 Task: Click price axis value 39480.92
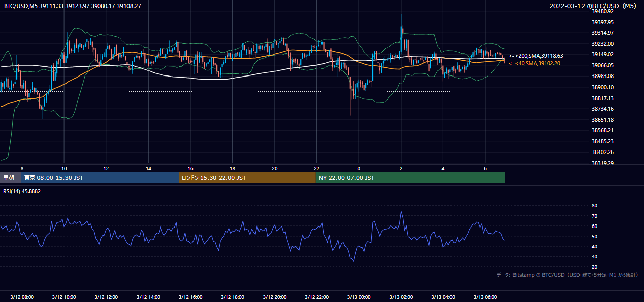click(602, 11)
